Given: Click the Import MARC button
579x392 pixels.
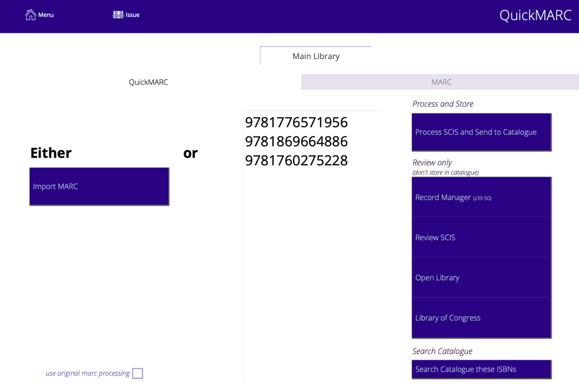Looking at the screenshot, I should [x=99, y=187].
